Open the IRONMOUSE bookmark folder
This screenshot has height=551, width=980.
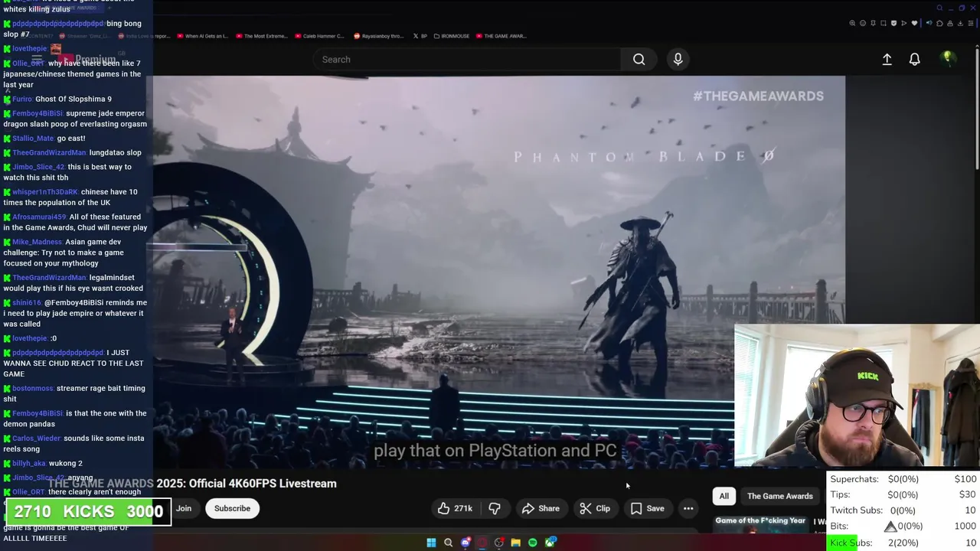(452, 36)
